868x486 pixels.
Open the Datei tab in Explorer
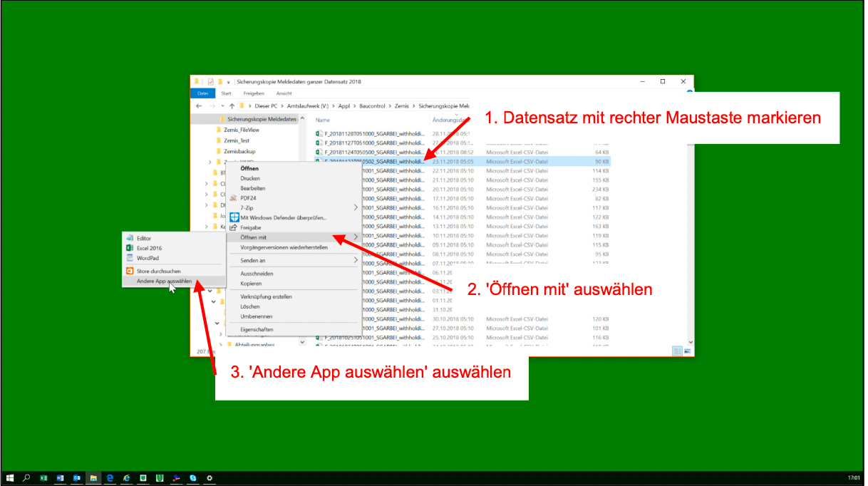203,93
